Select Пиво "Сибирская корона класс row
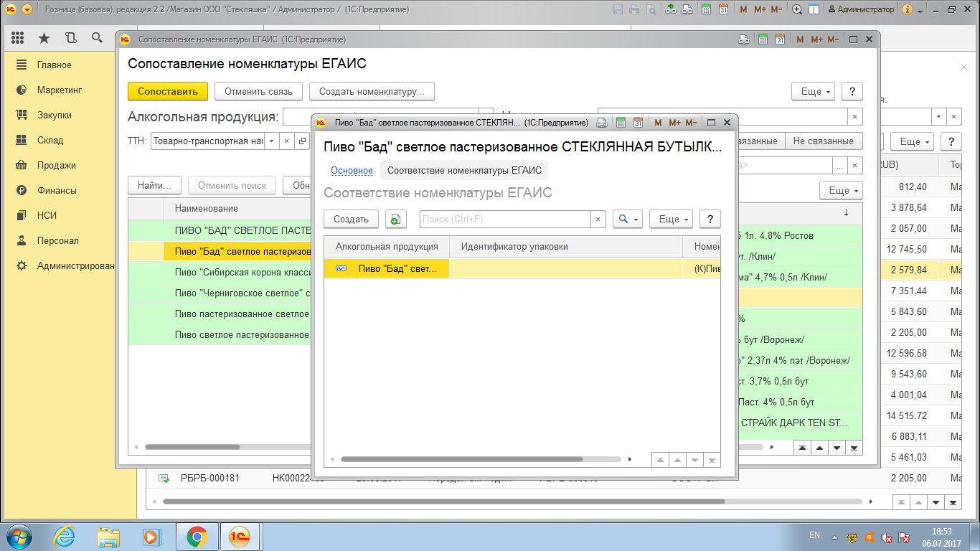Viewport: 980px width, 551px height. tap(220, 272)
